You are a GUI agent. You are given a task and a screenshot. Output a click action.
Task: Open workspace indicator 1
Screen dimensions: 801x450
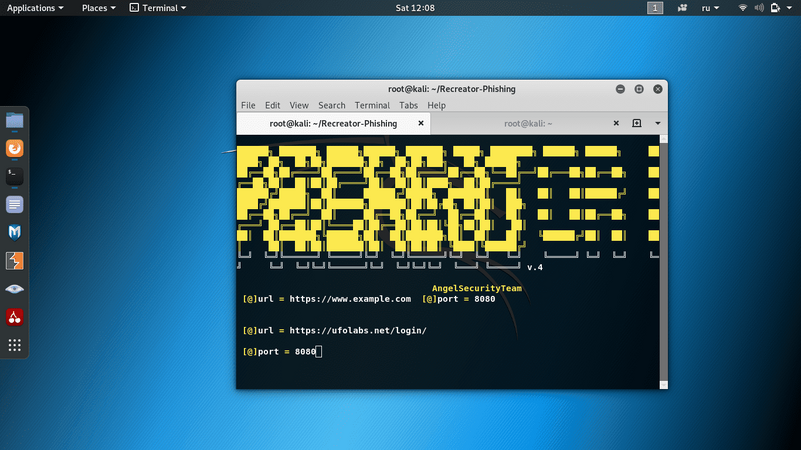[x=655, y=8]
